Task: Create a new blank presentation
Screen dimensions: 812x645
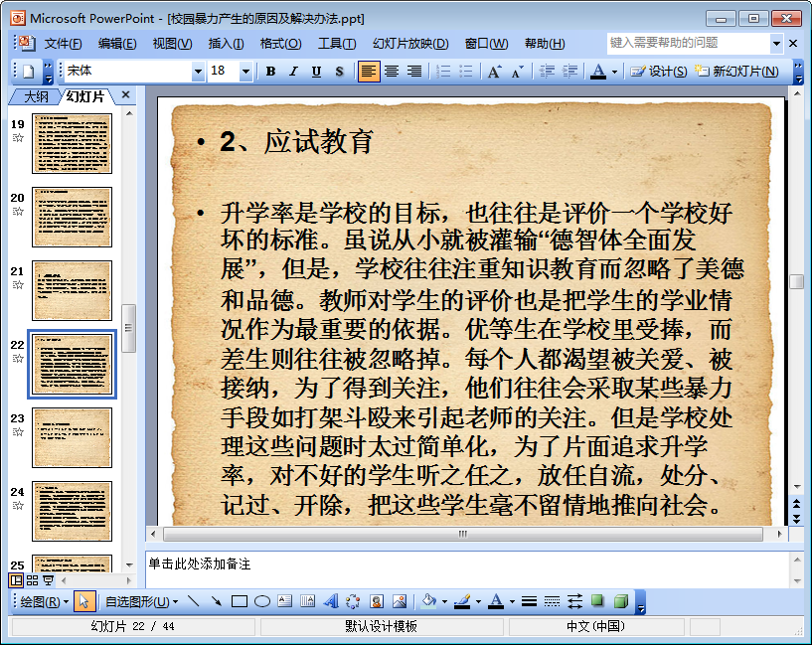Action: (29, 72)
